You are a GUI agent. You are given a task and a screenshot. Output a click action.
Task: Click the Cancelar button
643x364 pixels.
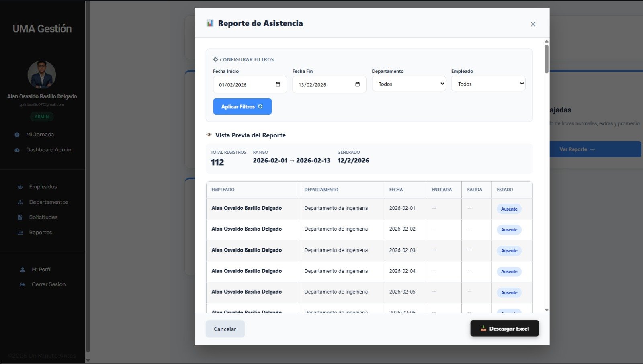point(225,329)
